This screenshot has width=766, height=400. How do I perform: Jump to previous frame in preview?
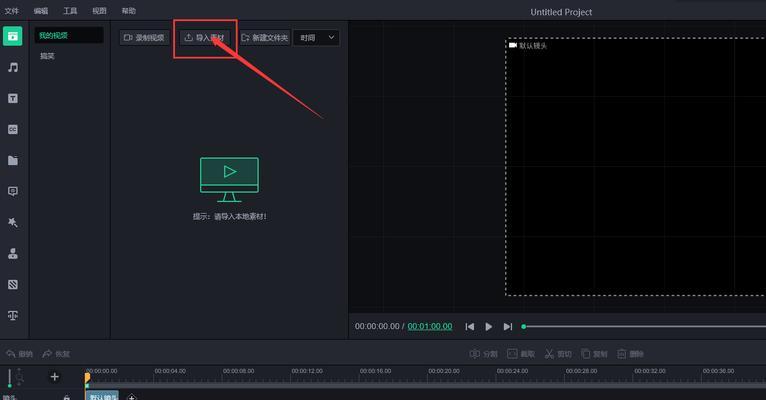pos(469,326)
